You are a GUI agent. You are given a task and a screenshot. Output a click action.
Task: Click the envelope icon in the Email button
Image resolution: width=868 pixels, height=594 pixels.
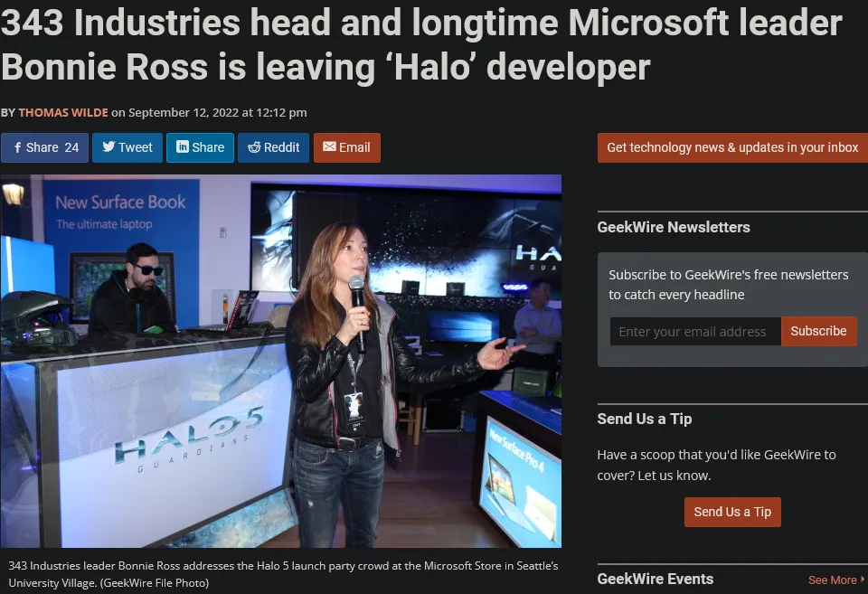tap(329, 147)
